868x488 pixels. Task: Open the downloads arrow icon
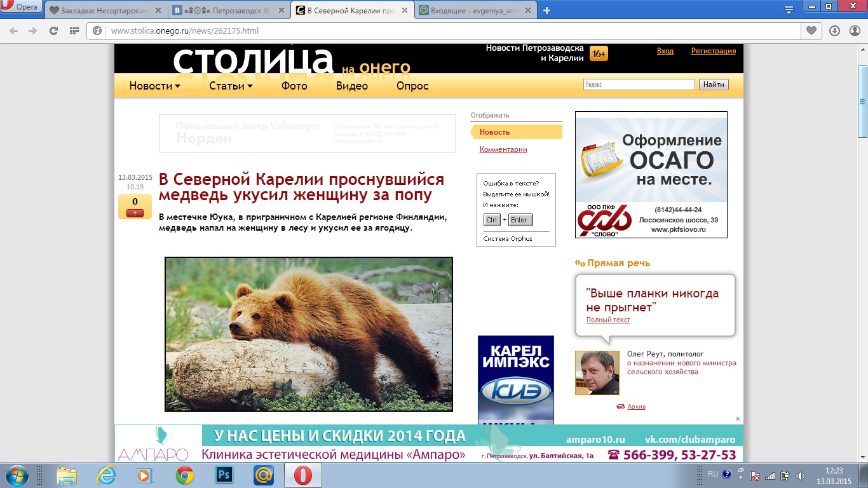[835, 30]
